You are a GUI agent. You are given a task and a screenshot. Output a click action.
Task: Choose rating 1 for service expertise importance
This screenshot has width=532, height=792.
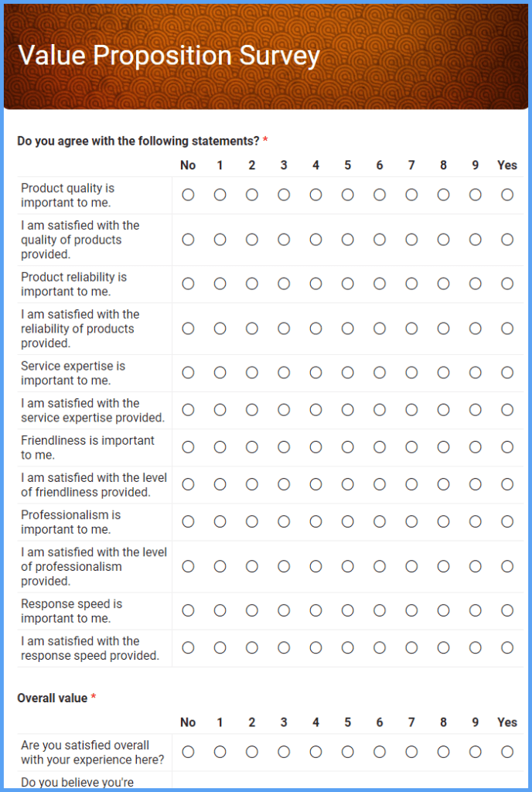[x=220, y=372]
